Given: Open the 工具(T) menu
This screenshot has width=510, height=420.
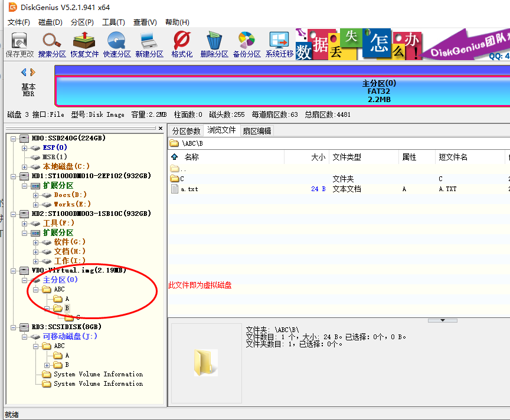Looking at the screenshot, I should (113, 22).
